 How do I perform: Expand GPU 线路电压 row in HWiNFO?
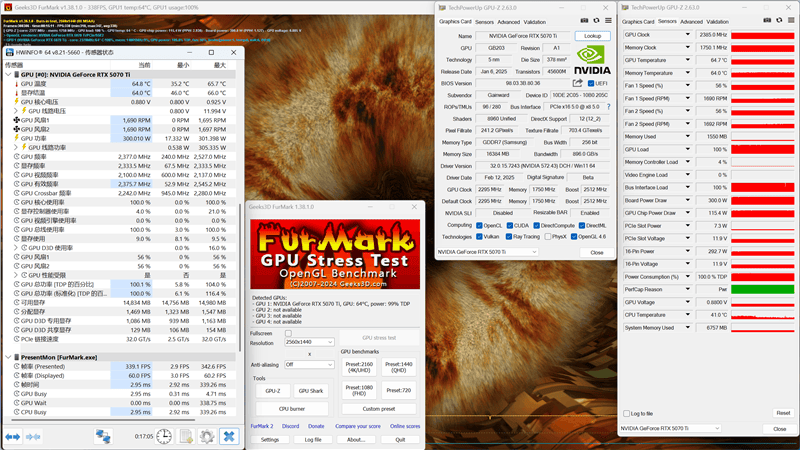(15, 111)
